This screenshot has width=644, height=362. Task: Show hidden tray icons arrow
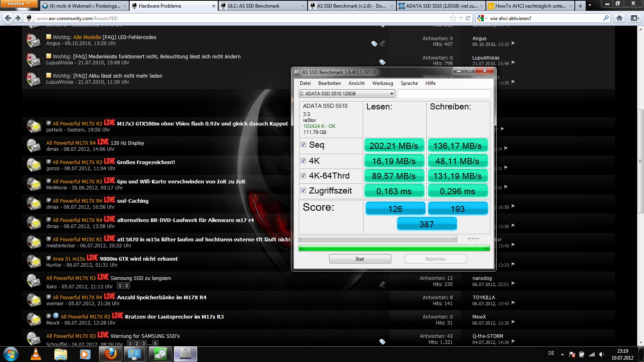tap(562, 354)
